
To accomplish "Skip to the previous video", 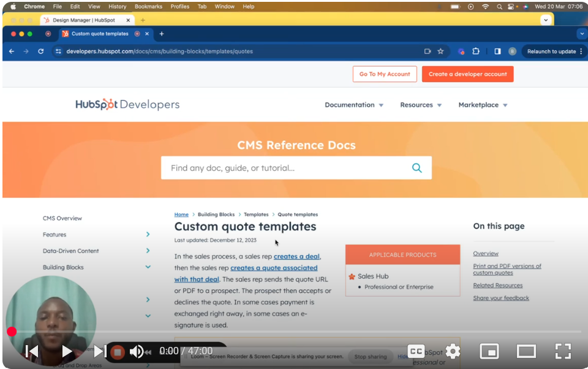I will (32, 351).
